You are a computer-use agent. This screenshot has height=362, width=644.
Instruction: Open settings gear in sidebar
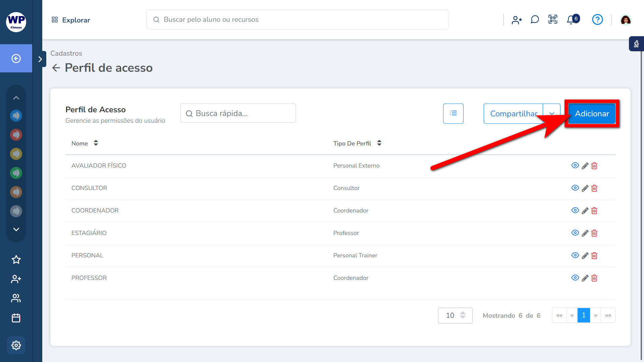16,345
